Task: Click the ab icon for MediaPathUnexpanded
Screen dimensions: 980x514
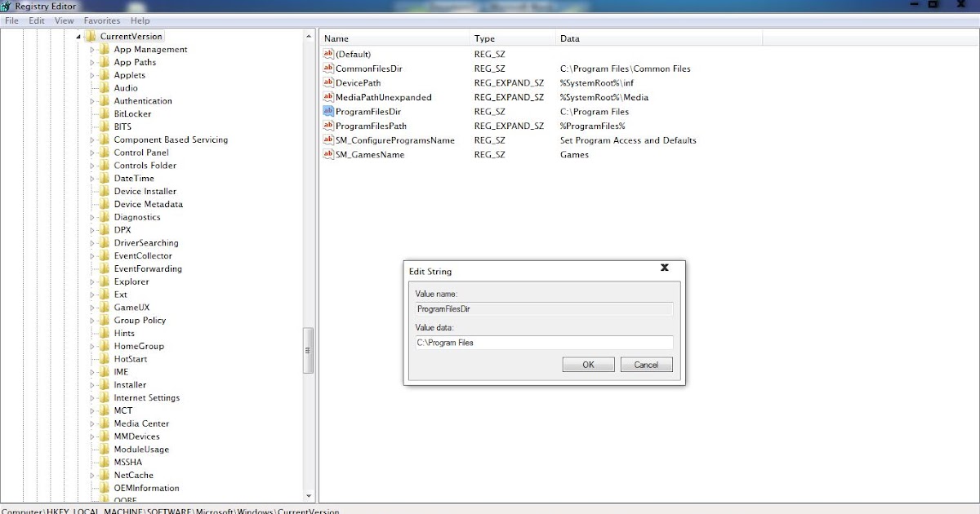Action: (327, 97)
